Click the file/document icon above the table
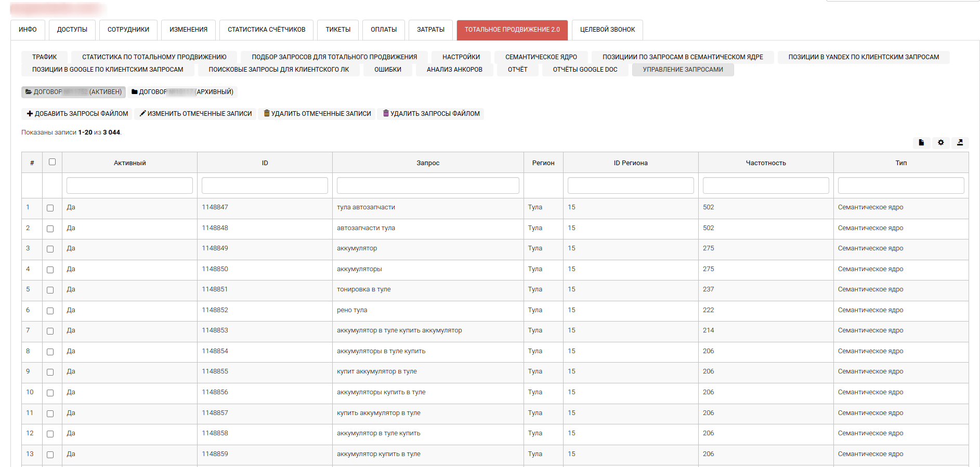Viewport: 980px width, 467px height. coord(921,142)
